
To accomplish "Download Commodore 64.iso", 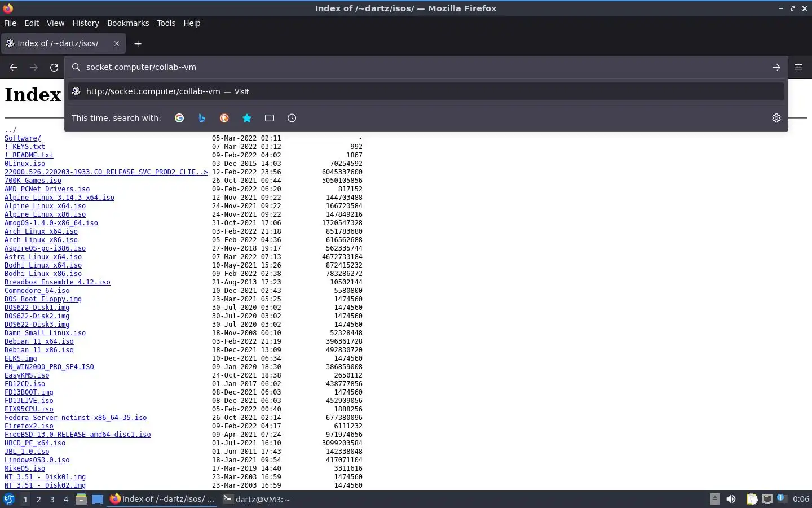I will (37, 291).
